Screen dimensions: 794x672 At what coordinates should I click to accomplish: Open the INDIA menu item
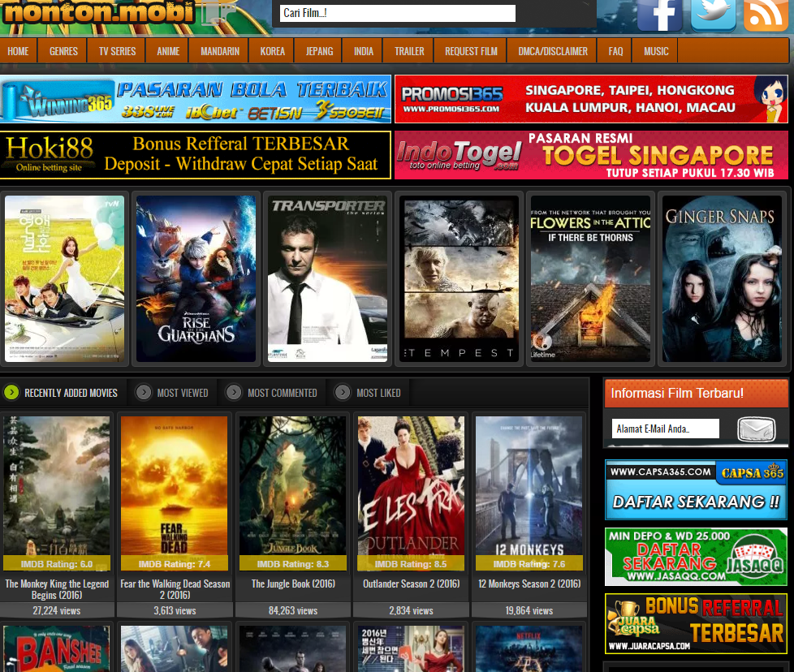(364, 51)
